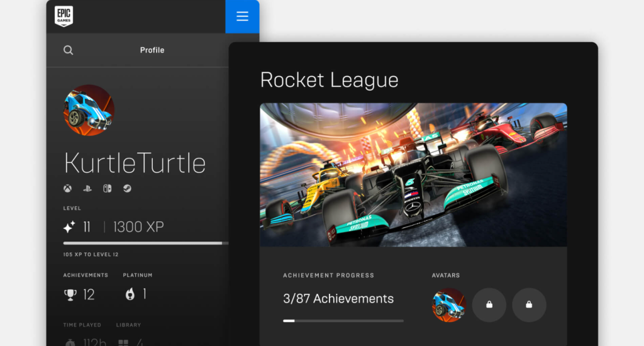Select the Profile header title
Image resolution: width=644 pixels, height=346 pixels.
click(152, 50)
